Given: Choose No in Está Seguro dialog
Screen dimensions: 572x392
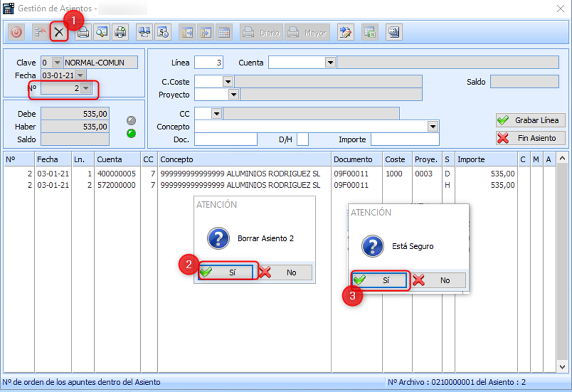Looking at the screenshot, I should click(x=438, y=280).
